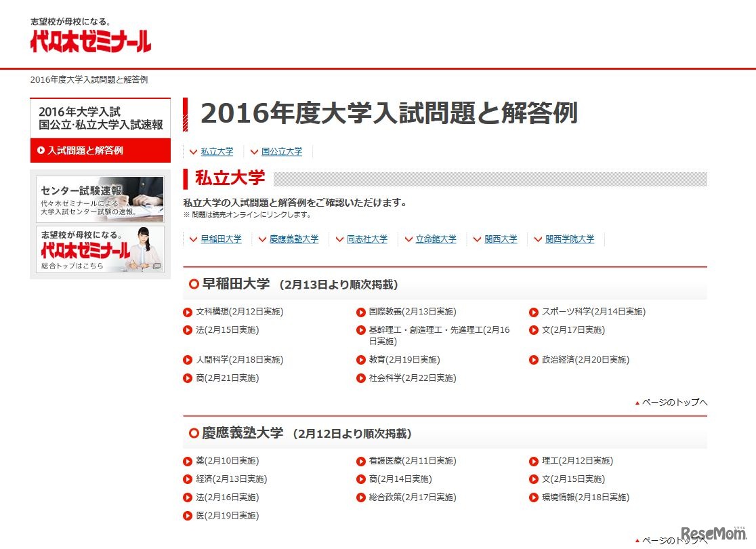
Task: Open the センター試験速報 banner
Action: [99, 198]
